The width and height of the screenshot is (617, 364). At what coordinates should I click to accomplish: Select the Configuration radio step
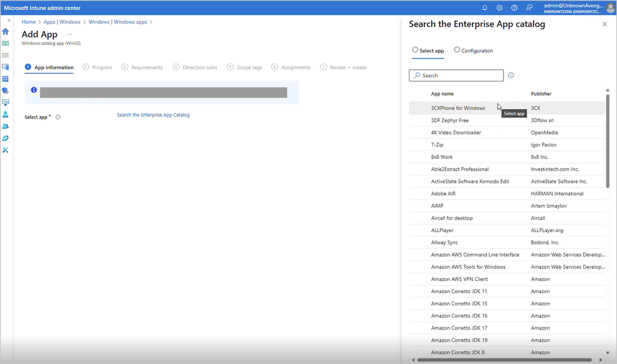tap(457, 50)
